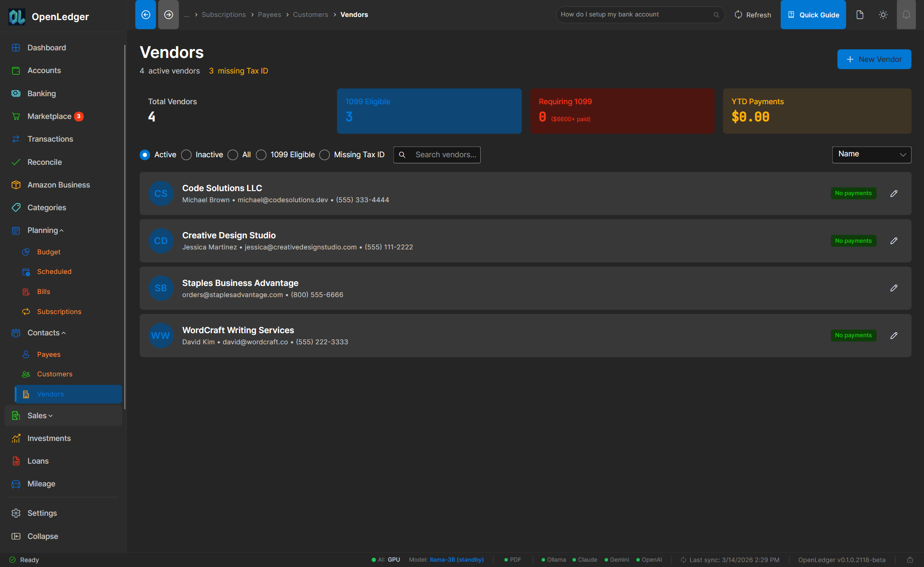Select the Inactive radio filter
The width and height of the screenshot is (924, 567).
click(x=186, y=155)
